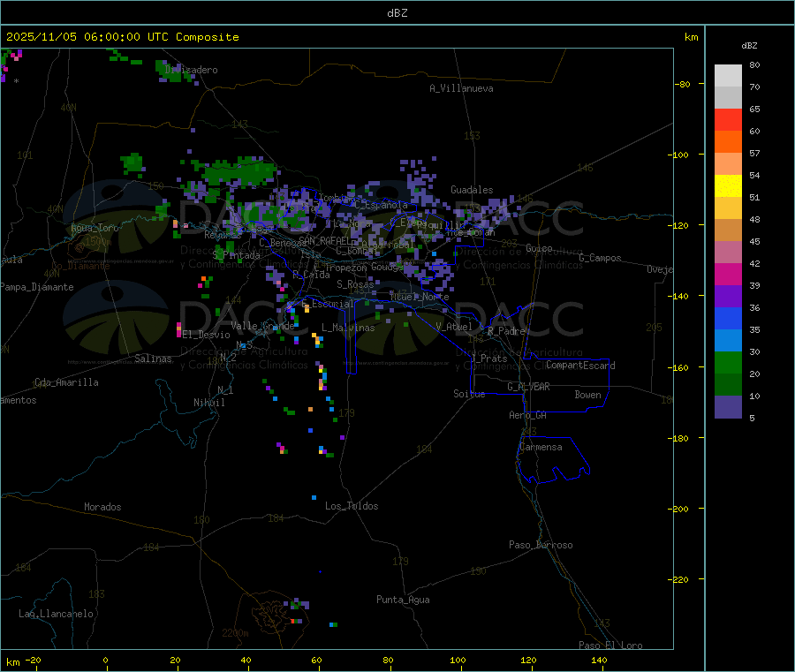Pick the slate-purple 10 dBZ legend swatch

click(728, 406)
